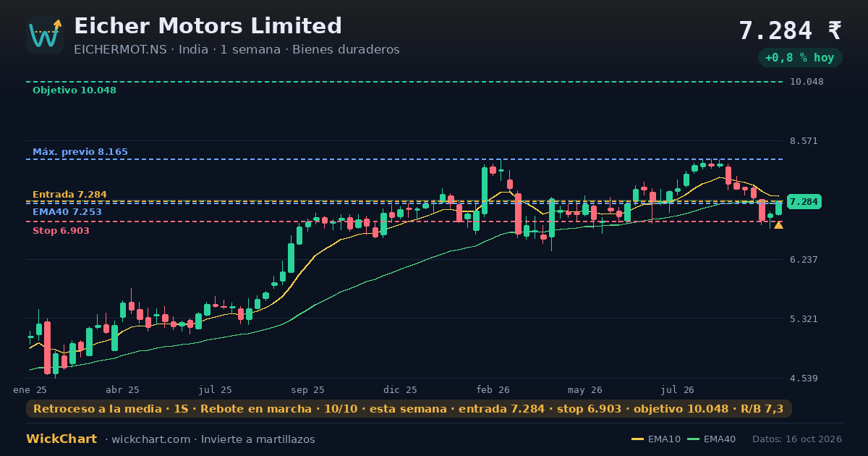Click the current price 7.284 ₹
The width and height of the screenshot is (868, 456).
coord(790,30)
